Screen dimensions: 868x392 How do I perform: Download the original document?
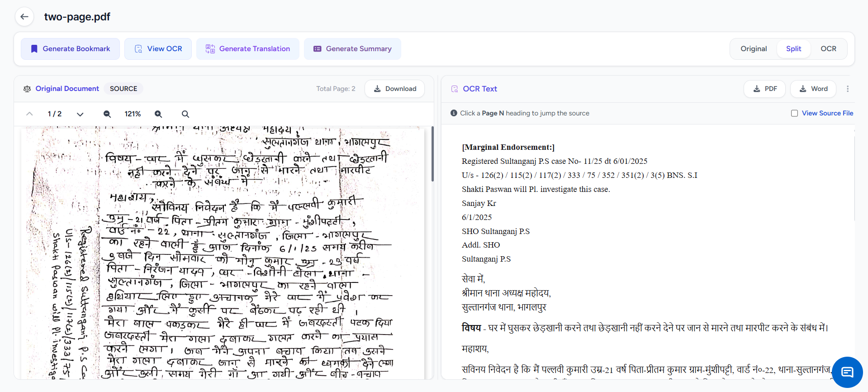(394, 89)
